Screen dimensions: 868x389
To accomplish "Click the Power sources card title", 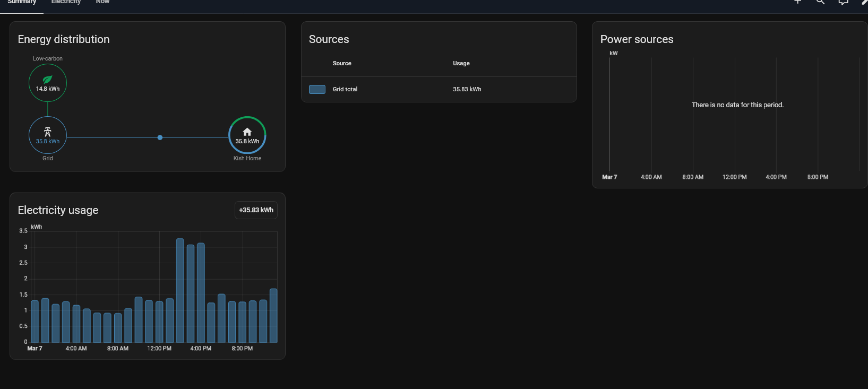I will [x=637, y=39].
